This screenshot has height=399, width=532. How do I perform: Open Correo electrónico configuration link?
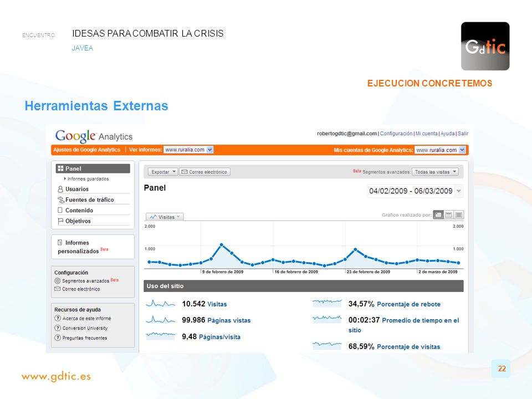point(81,289)
